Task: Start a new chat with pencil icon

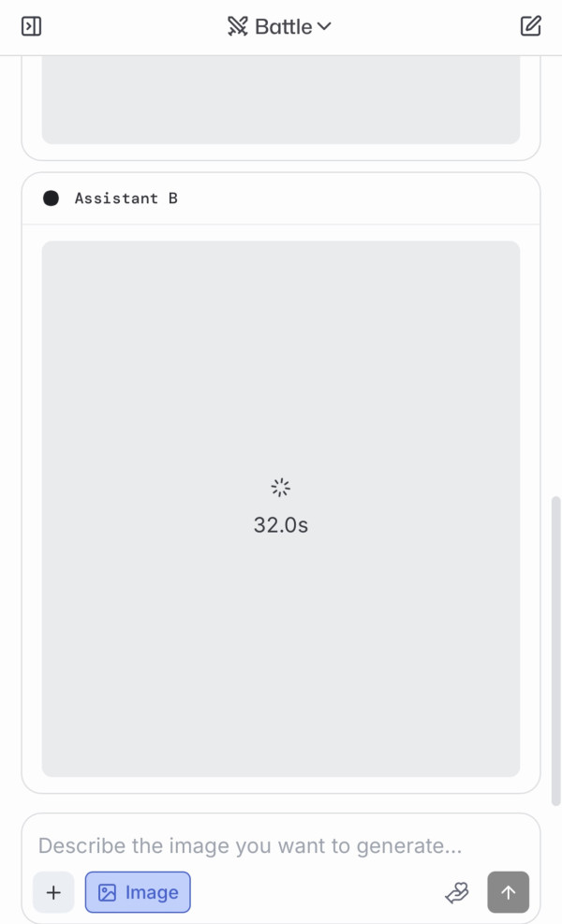Action: pyautogui.click(x=531, y=26)
